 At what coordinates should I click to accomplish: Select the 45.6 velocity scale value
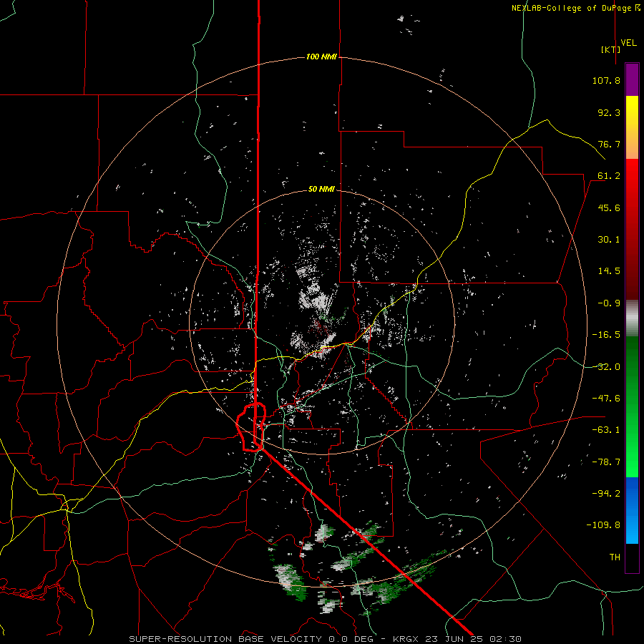[609, 208]
